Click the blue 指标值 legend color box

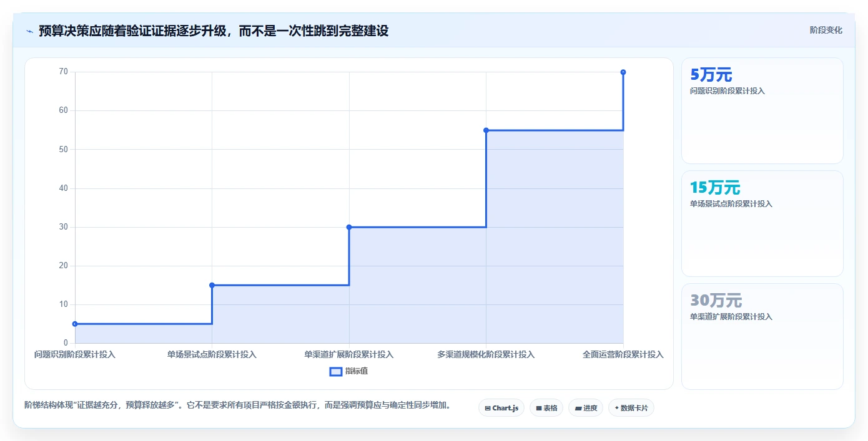(x=335, y=372)
